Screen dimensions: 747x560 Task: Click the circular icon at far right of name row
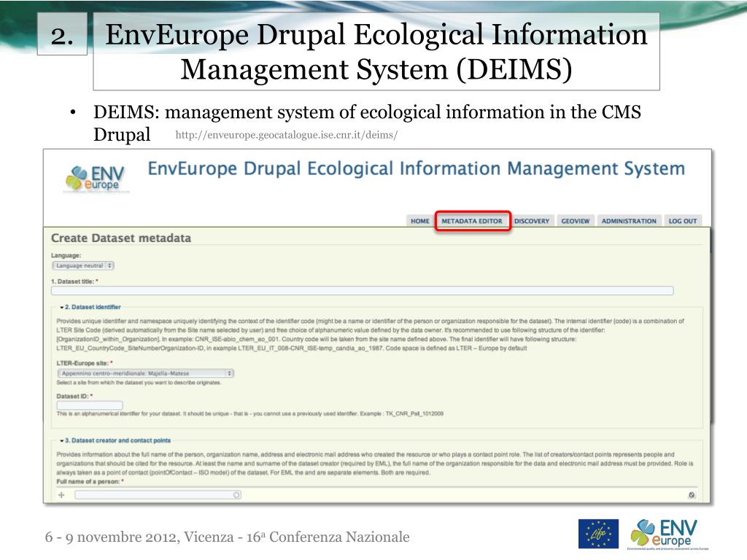point(692,495)
